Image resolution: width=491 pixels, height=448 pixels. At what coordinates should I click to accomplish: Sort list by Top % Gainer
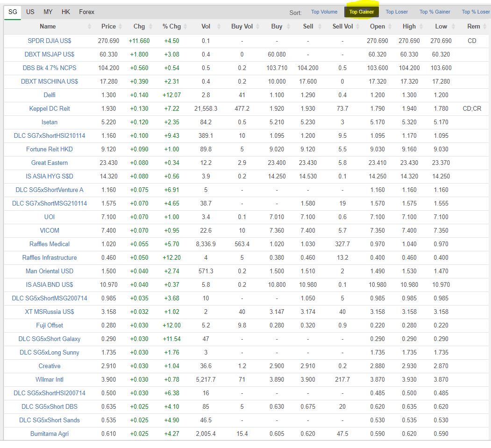(434, 12)
